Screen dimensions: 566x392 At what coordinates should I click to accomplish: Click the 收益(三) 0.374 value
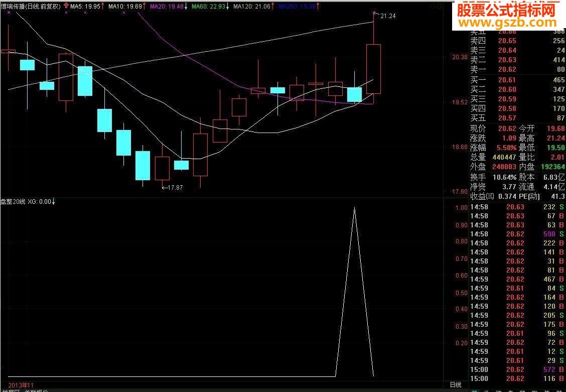pos(507,196)
